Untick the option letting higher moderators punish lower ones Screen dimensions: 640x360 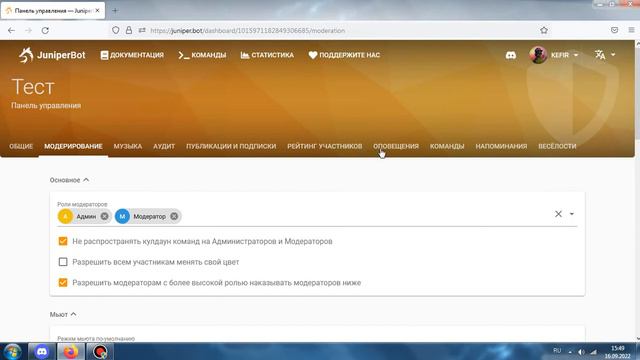coord(63,282)
